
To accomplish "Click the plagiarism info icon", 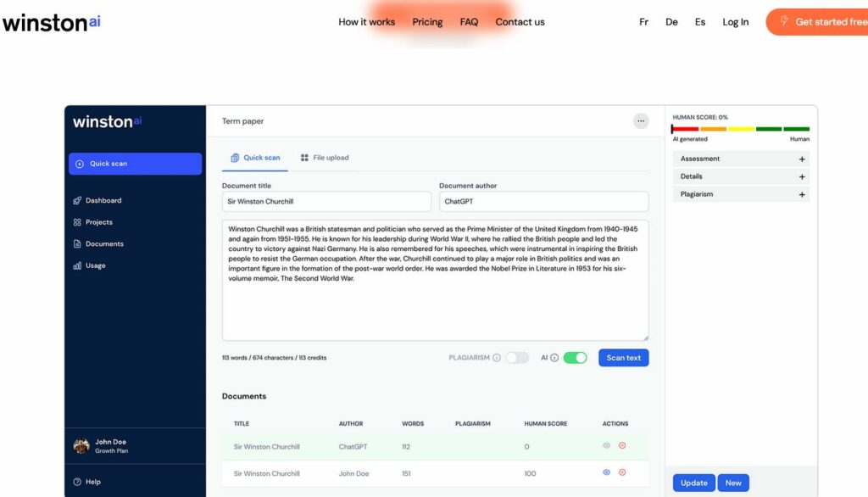I will point(497,358).
